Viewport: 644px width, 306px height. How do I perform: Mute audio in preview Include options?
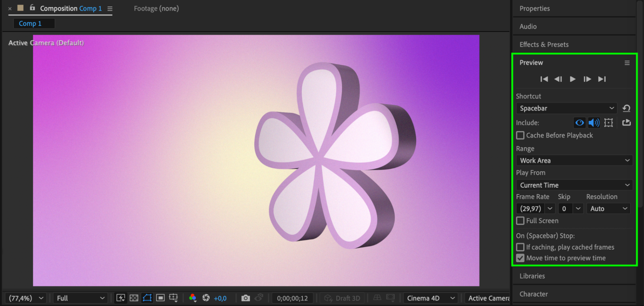tap(594, 123)
